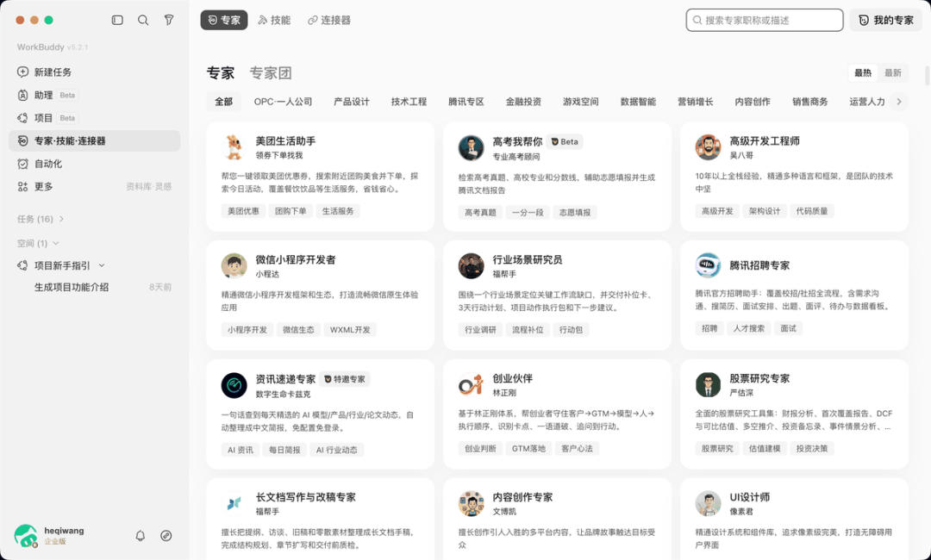Viewport: 931px width, 560px height.
Task: Switch to the 连接器 top tab
Action: coord(329,20)
